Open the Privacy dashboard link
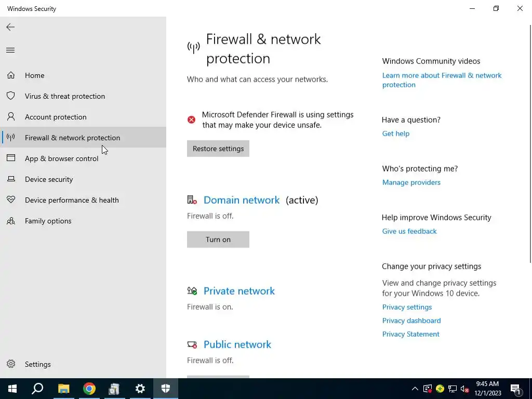 coord(411,321)
